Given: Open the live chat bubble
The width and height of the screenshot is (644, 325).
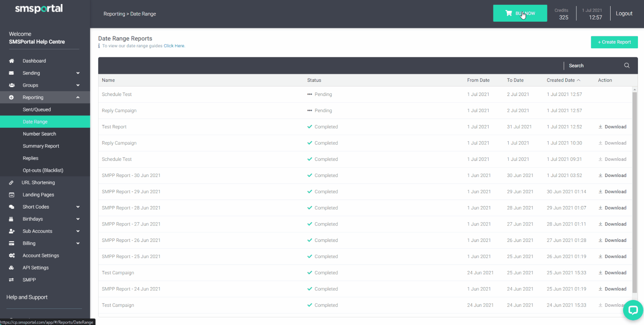Looking at the screenshot, I should coord(633,310).
